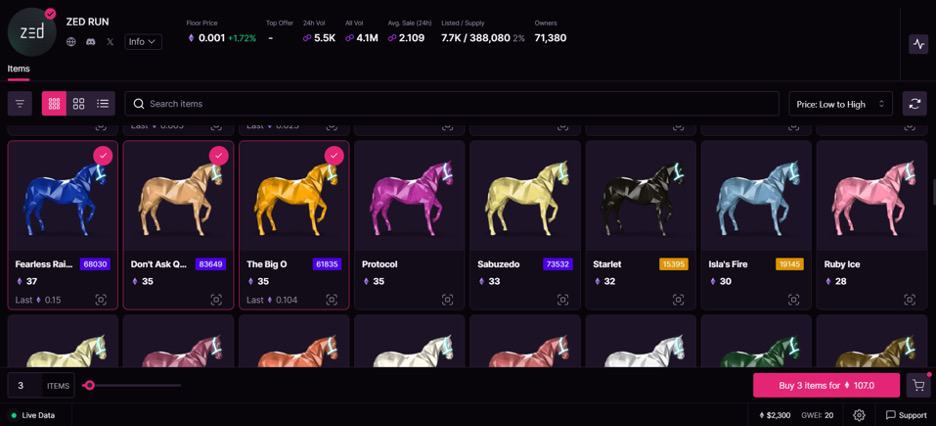
Task: Click Buy 3 items for 107.0
Action: pos(826,385)
